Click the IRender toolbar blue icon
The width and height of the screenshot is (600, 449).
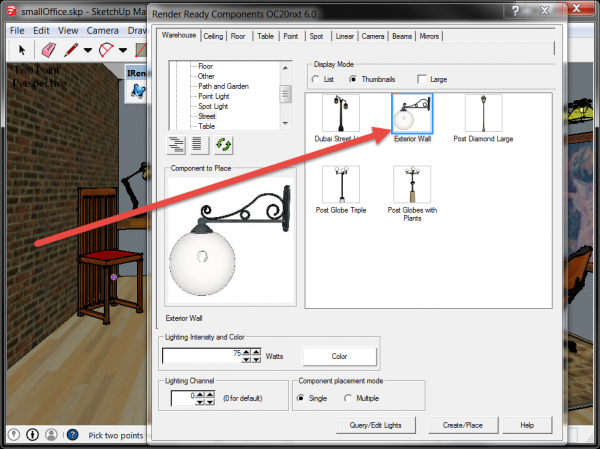[138, 91]
